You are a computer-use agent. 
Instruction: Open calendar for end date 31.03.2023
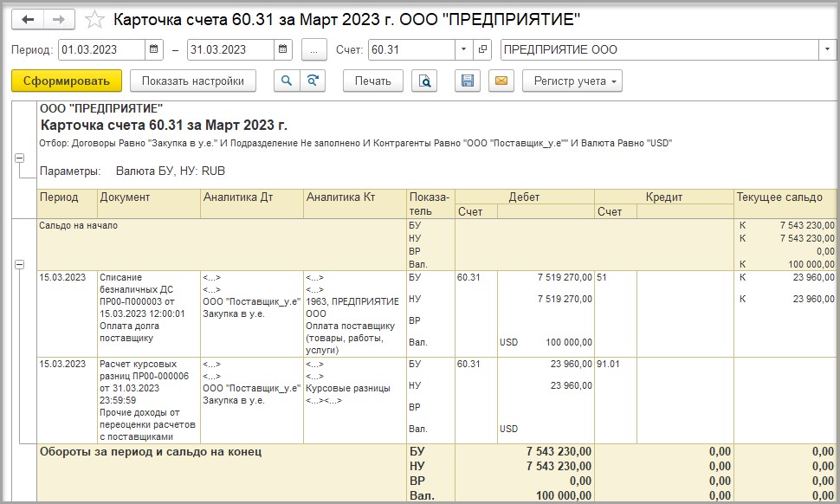point(281,49)
